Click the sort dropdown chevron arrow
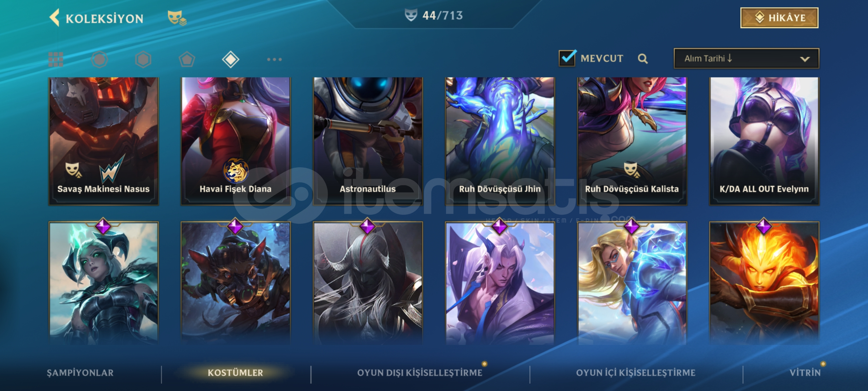The image size is (868, 391). click(x=805, y=59)
